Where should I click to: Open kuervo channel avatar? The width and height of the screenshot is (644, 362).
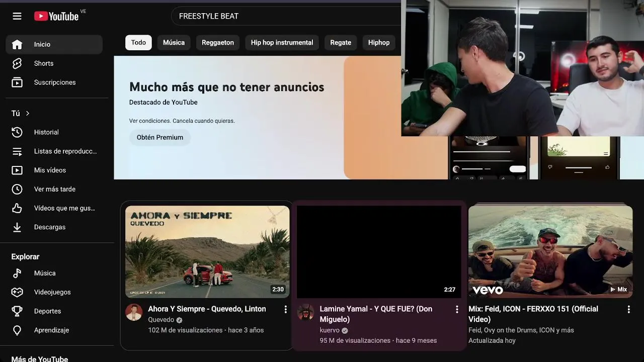(305, 312)
